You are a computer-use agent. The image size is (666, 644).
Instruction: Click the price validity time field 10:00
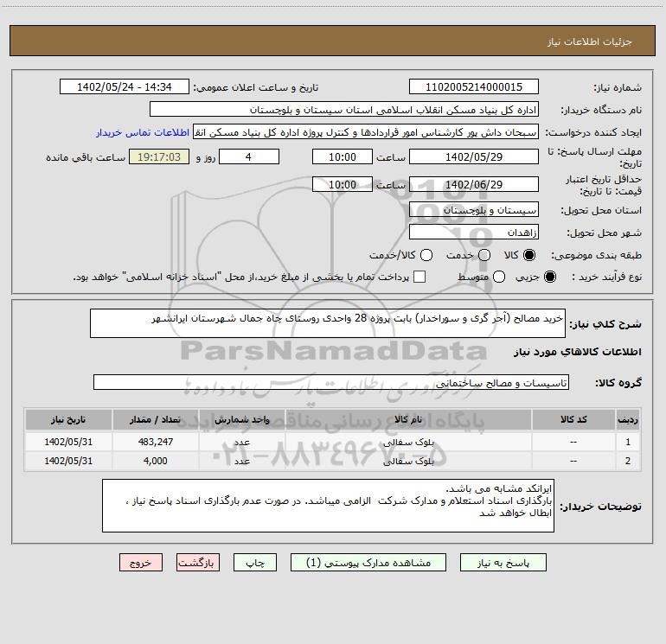343,184
